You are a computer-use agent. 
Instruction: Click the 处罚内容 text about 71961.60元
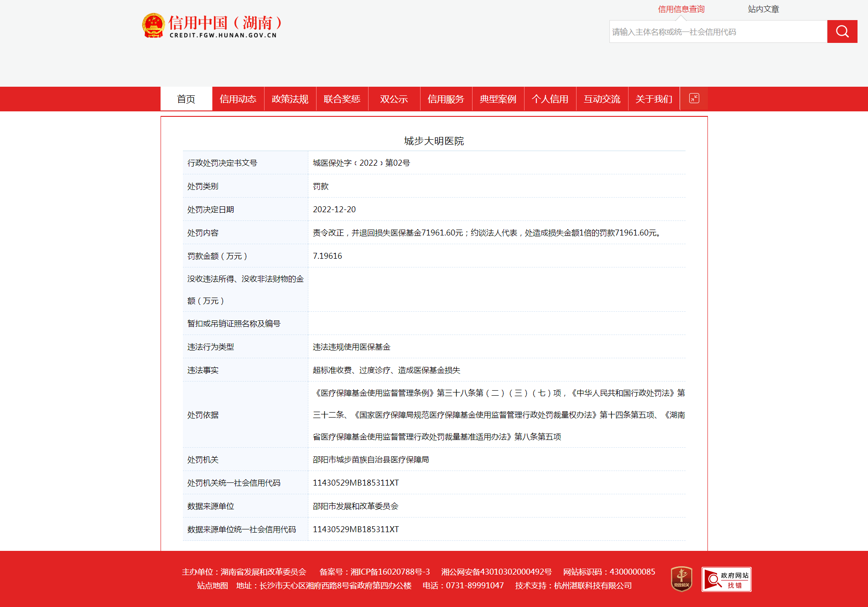pos(487,233)
